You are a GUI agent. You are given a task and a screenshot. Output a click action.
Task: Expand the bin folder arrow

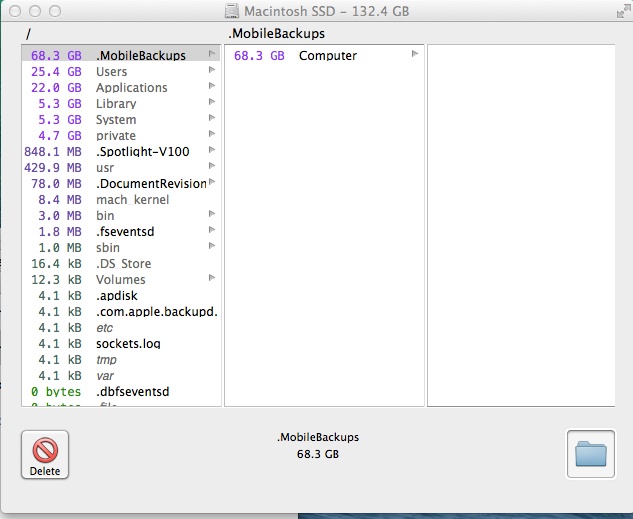212,213
